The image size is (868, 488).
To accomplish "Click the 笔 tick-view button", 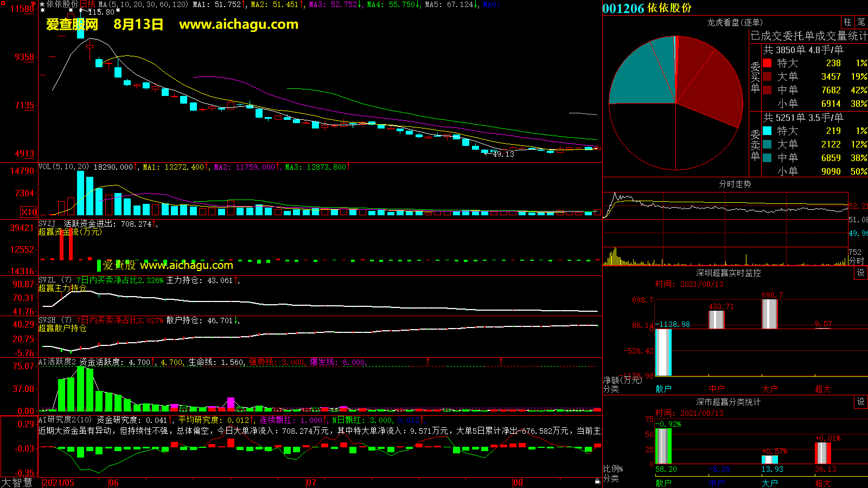I will [861, 22].
